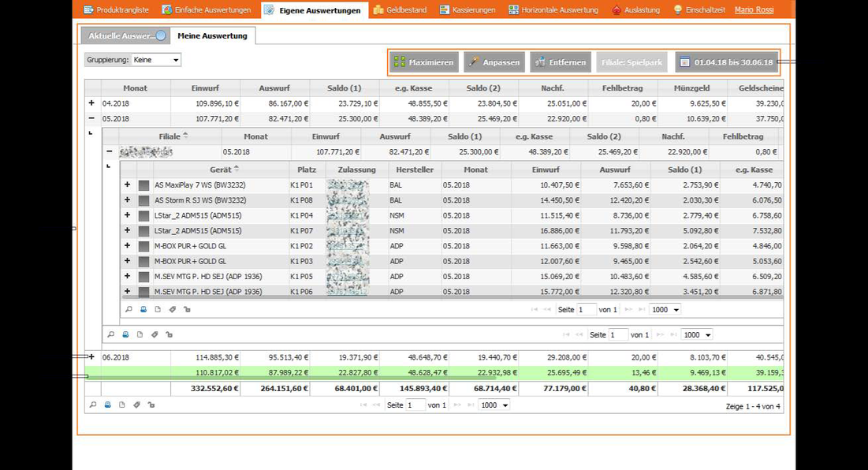Click the magnifier search icon in the bottom month table footer
This screenshot has width=868, height=470.
point(93,405)
